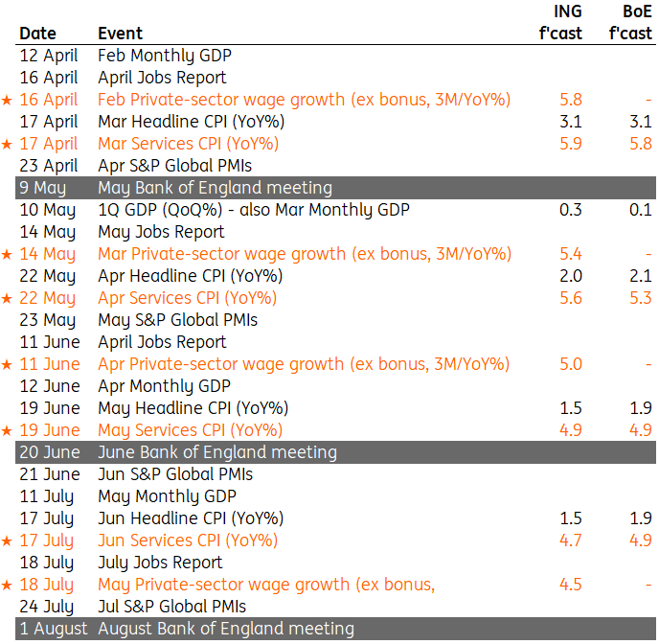Select the star beside Mar Private-sector wage growth
Image resolution: width=659 pixels, height=644 pixels.
click(x=8, y=254)
